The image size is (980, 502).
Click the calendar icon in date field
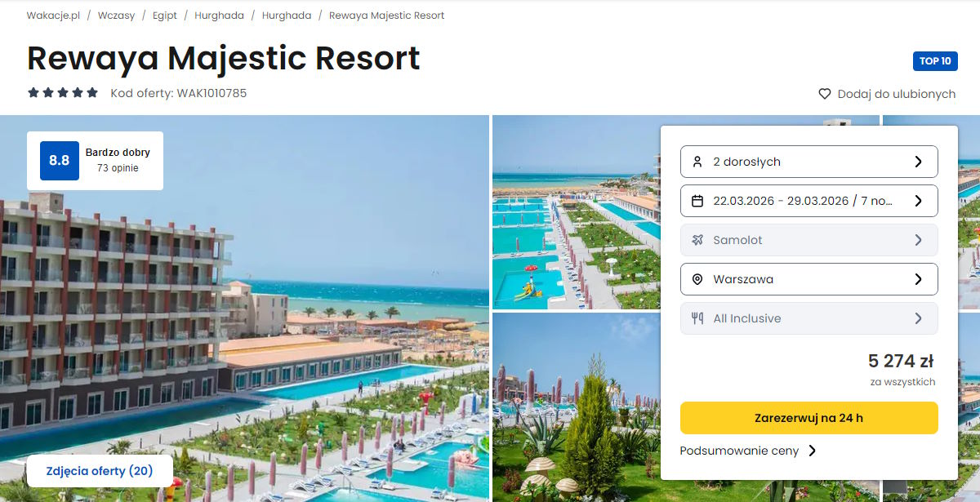tap(697, 201)
